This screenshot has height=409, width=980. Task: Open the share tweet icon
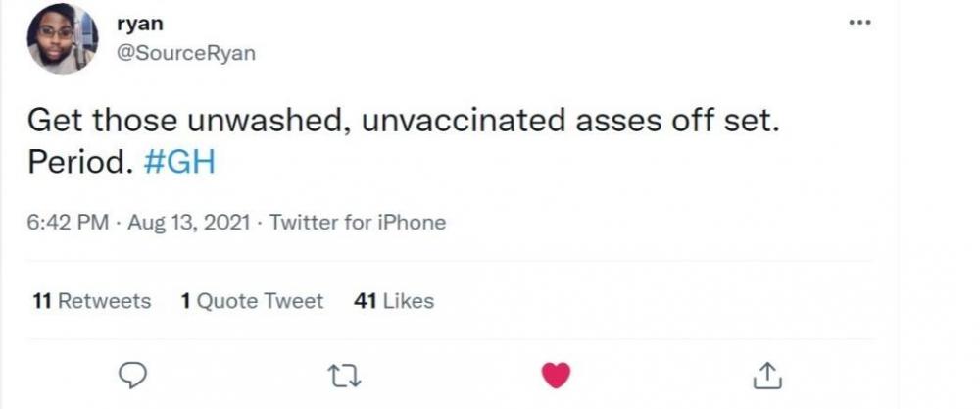(769, 374)
